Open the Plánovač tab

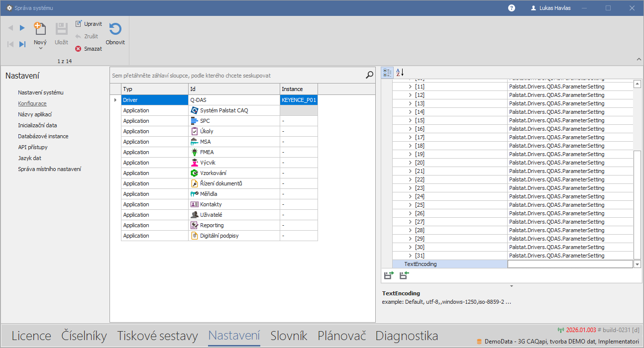pos(341,336)
